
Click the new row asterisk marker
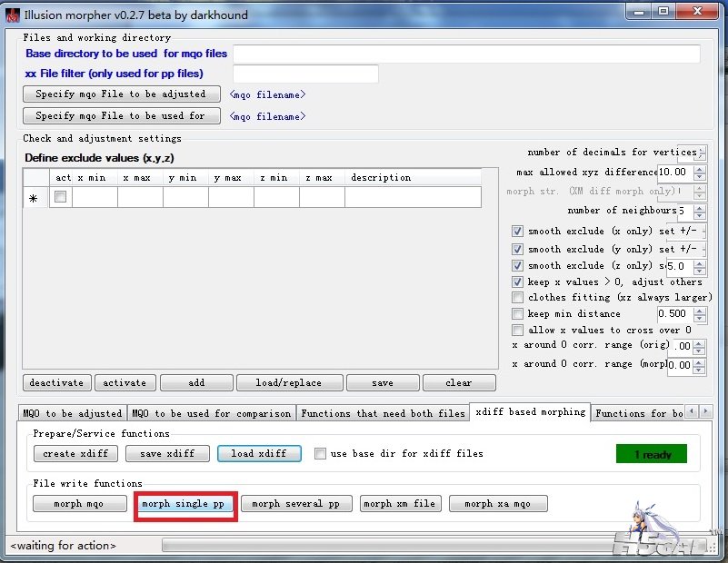click(x=34, y=198)
